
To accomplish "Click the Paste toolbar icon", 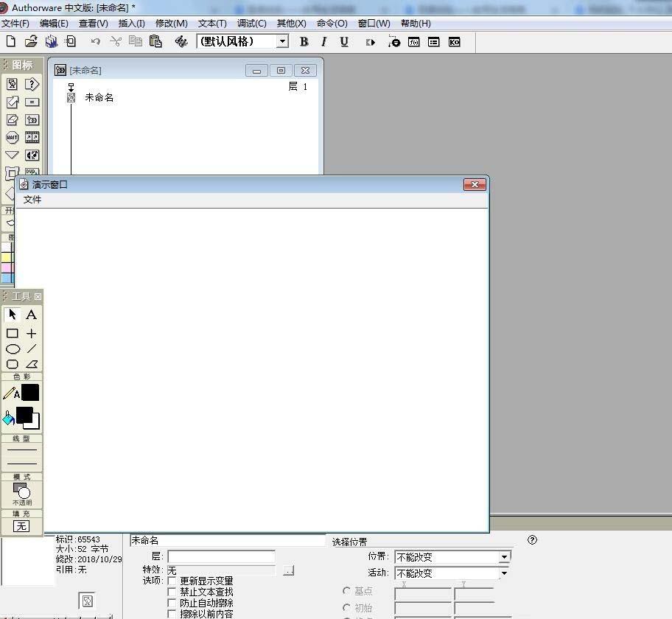I will tap(155, 42).
